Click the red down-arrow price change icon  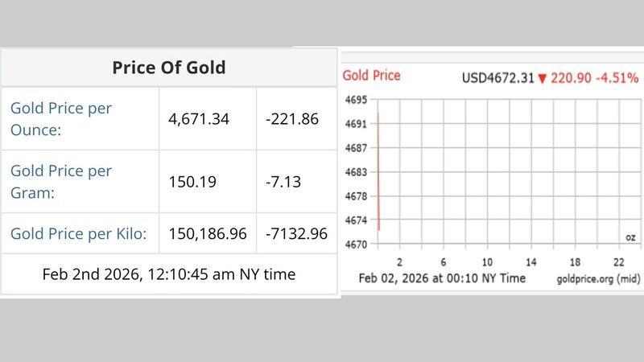(542, 78)
